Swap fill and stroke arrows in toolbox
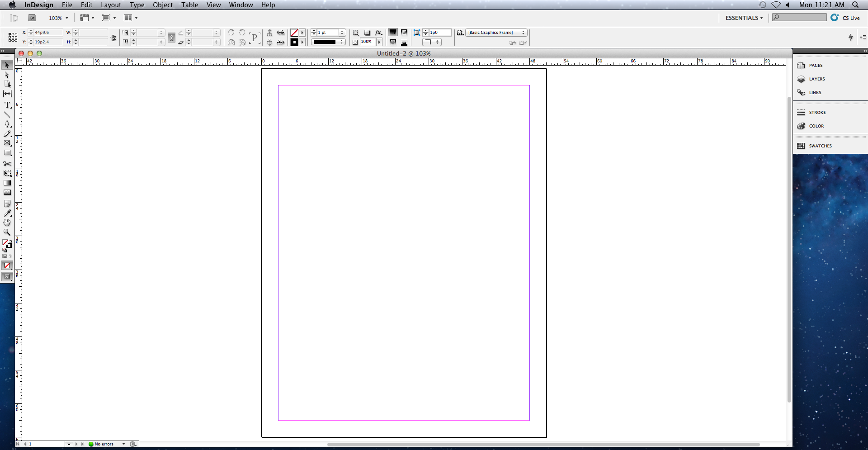868x450 pixels. tap(10, 241)
